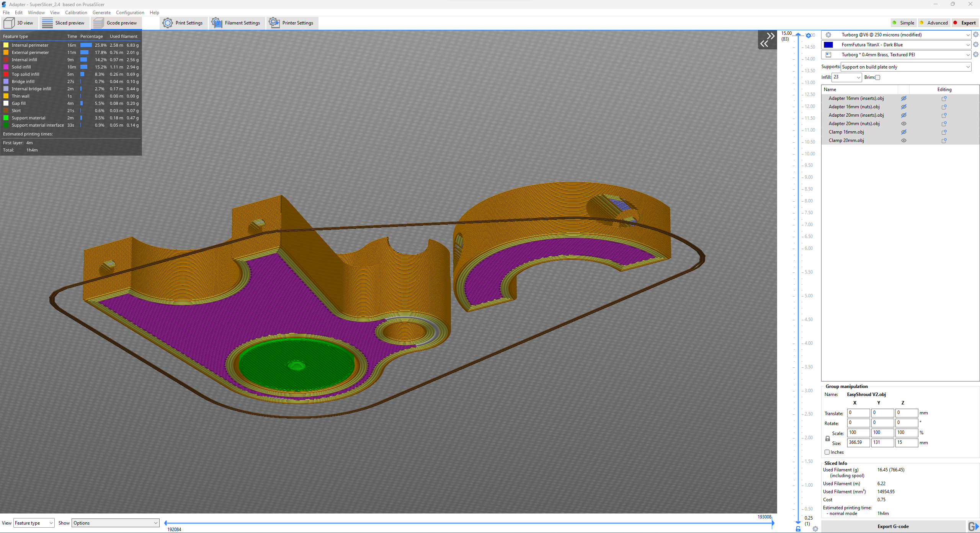980x533 pixels.
Task: Open the Infill percentage dropdown
Action: (x=858, y=77)
